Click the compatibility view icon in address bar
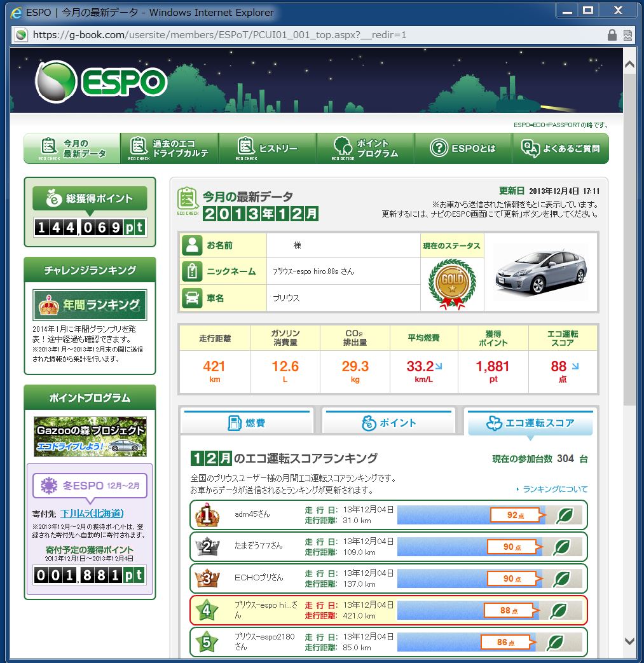The image size is (644, 663). (627, 35)
